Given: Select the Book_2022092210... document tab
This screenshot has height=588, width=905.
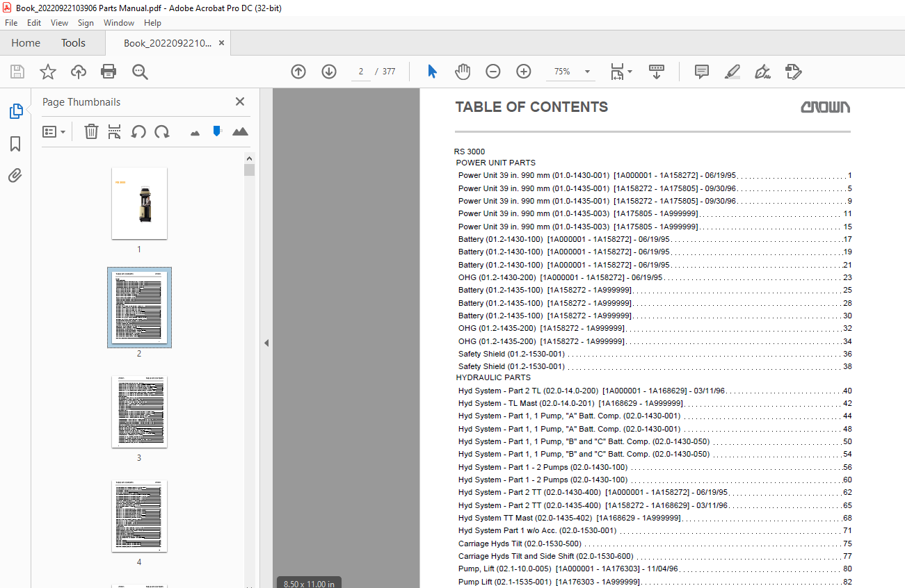Looking at the screenshot, I should 168,43.
